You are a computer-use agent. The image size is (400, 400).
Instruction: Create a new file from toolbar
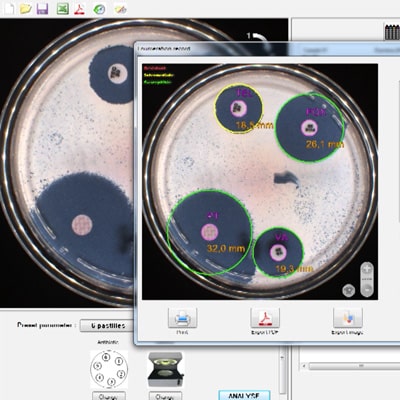click(x=8, y=8)
